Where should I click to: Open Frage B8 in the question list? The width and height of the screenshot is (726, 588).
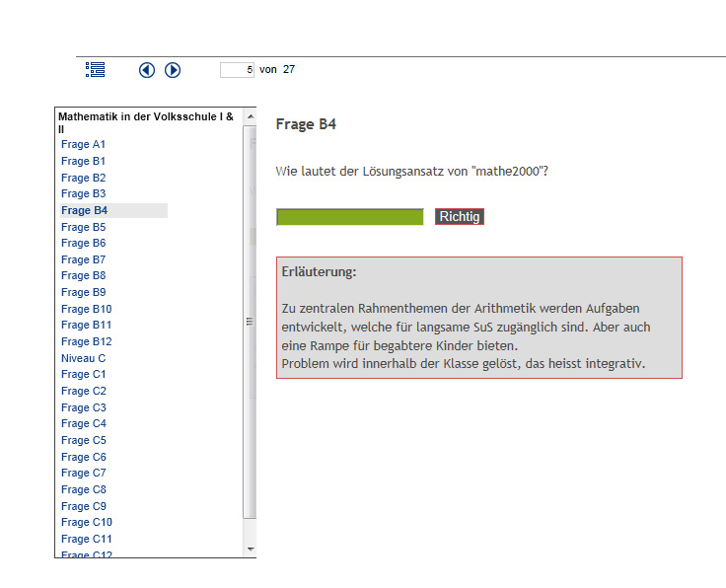pos(83,275)
